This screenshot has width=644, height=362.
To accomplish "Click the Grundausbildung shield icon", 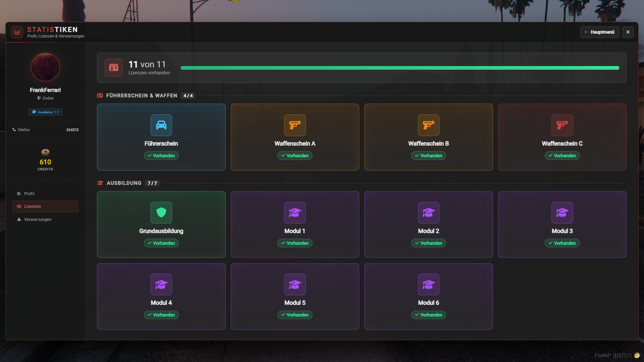I will [x=161, y=213].
